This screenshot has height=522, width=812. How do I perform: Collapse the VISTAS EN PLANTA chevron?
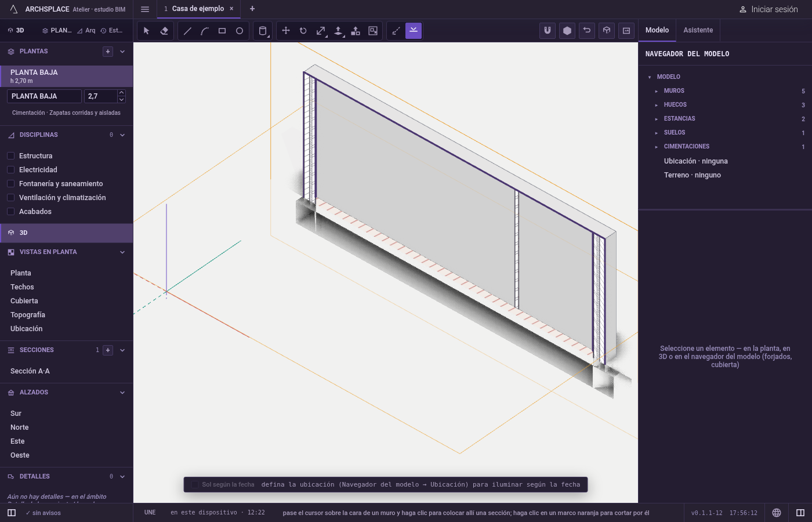[122, 252]
